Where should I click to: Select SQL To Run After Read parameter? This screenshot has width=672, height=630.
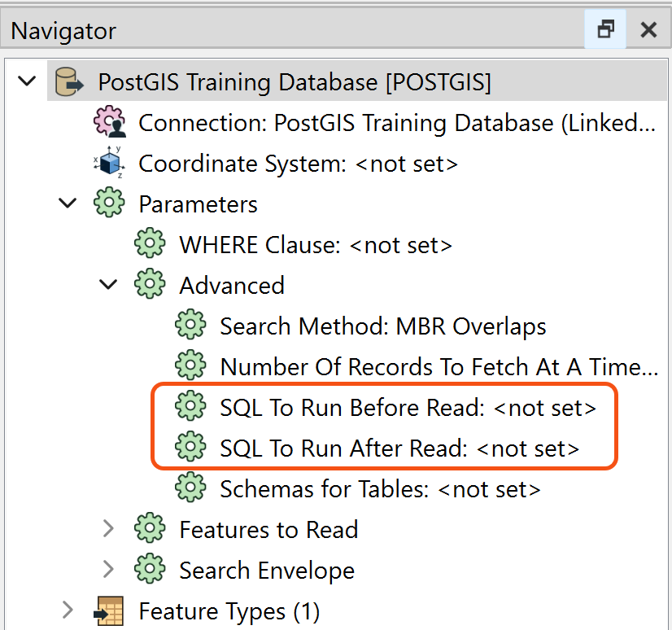tap(399, 448)
